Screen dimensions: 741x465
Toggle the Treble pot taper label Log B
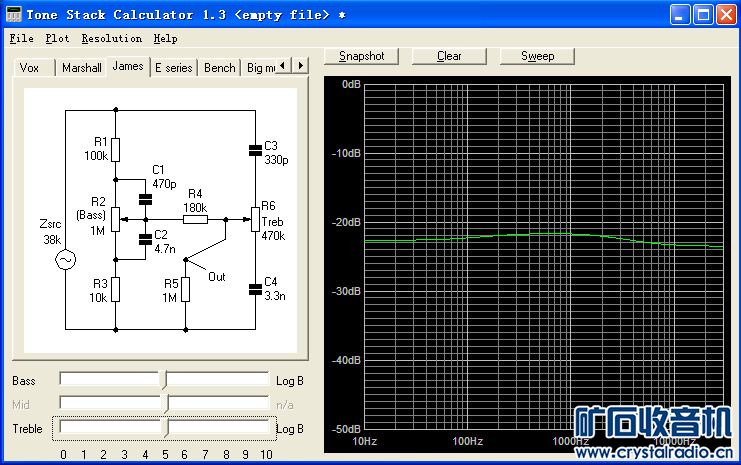pos(289,429)
